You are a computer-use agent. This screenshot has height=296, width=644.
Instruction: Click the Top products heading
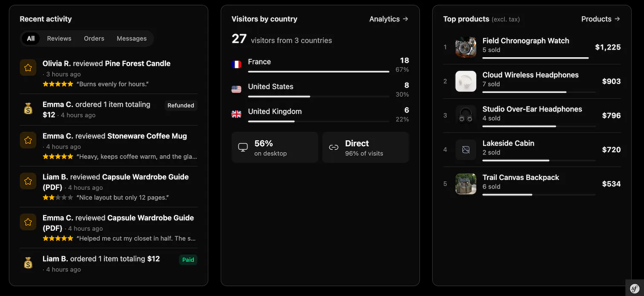[x=466, y=19]
